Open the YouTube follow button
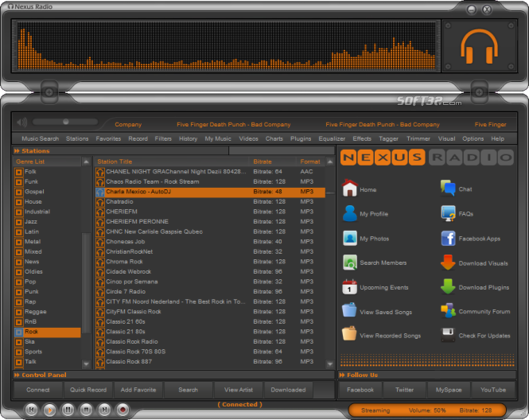This screenshot has height=420, width=529. click(493, 390)
